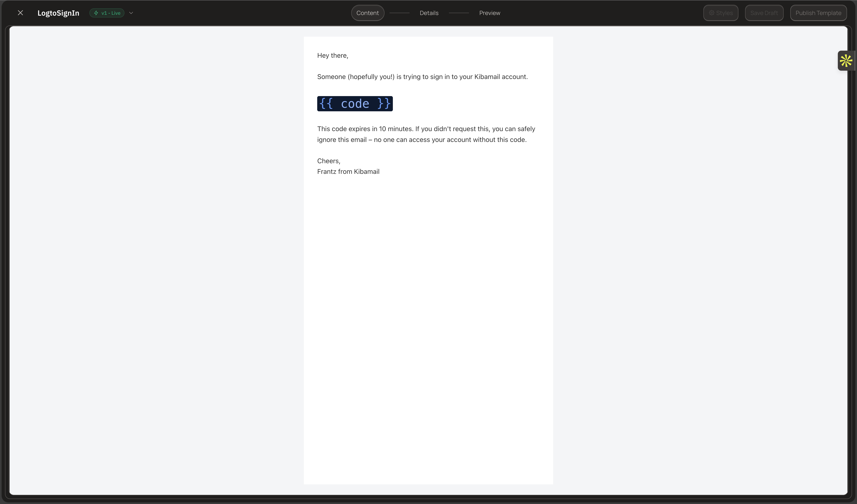857x504 pixels.
Task: Select the Content step
Action: click(x=367, y=13)
